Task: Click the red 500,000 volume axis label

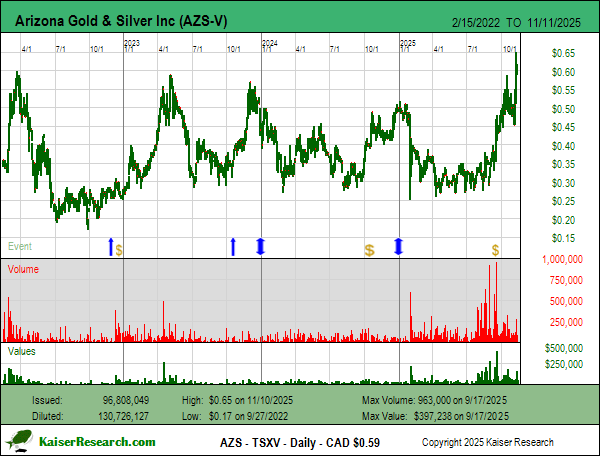Action: (566, 301)
